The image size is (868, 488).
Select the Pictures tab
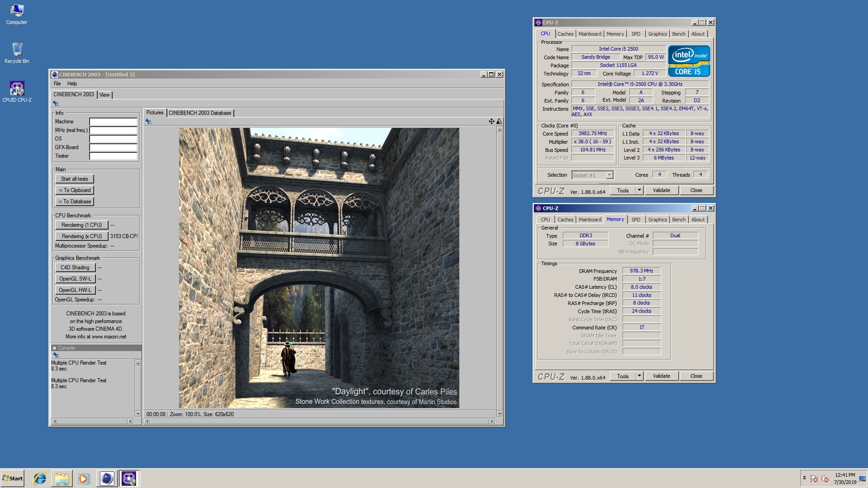click(155, 113)
